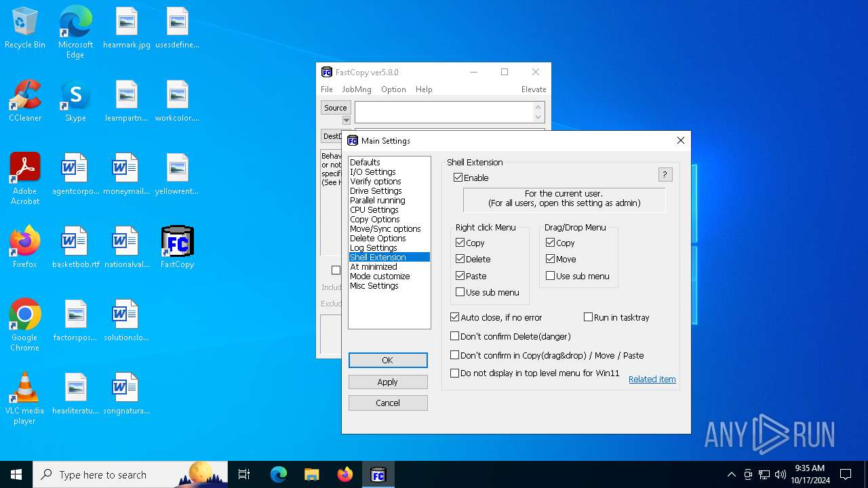Launch Microsoft Edge from desktop shortcut
Image resolution: width=868 pixels, height=488 pixels.
[x=75, y=32]
